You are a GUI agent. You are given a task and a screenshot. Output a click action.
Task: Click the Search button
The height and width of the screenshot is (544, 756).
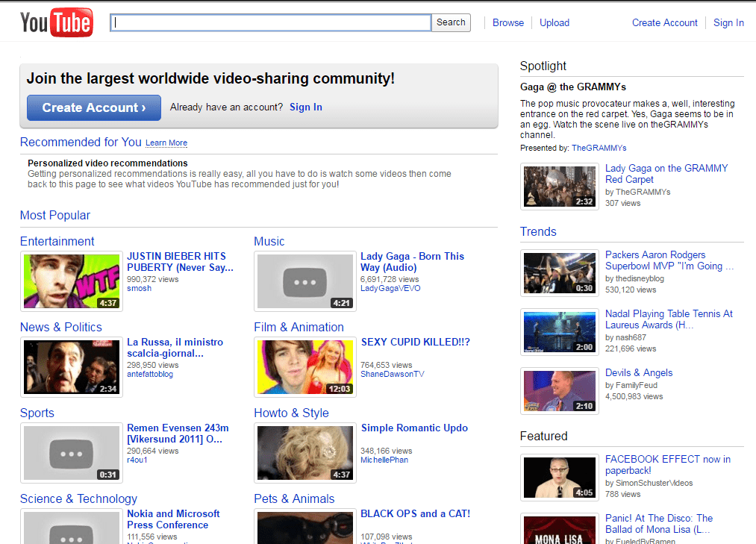tap(451, 22)
